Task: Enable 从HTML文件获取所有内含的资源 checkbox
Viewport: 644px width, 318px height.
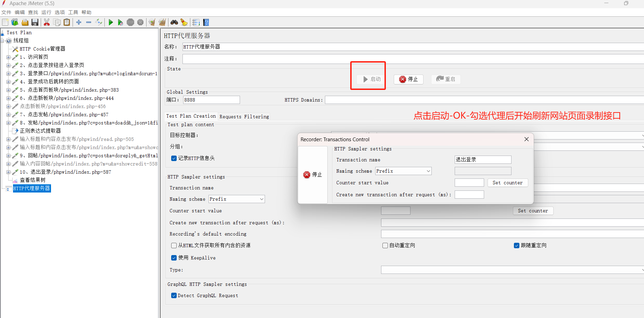Action: [174, 246]
